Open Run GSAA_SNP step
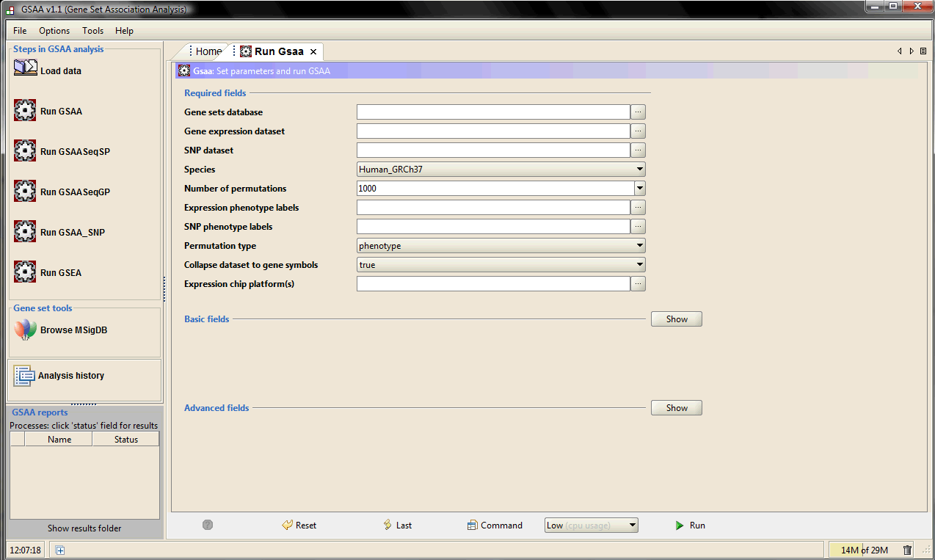The height and width of the screenshot is (560, 935). click(59, 232)
